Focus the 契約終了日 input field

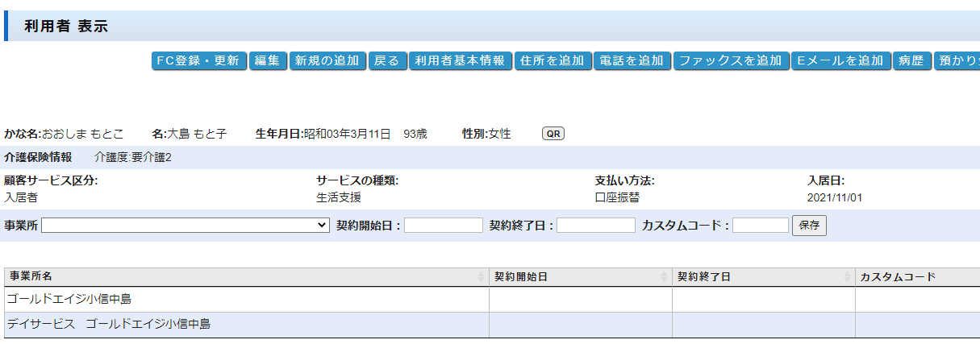pyautogui.click(x=595, y=226)
